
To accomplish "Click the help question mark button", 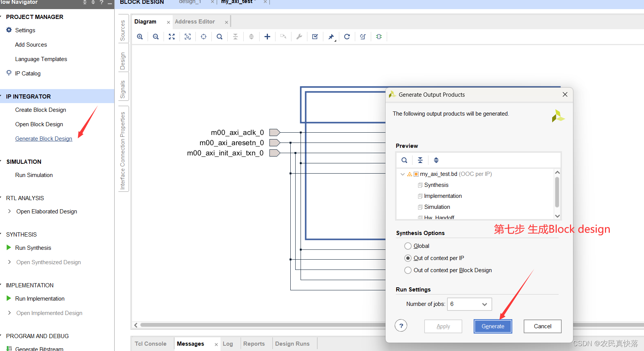I will pyautogui.click(x=401, y=326).
